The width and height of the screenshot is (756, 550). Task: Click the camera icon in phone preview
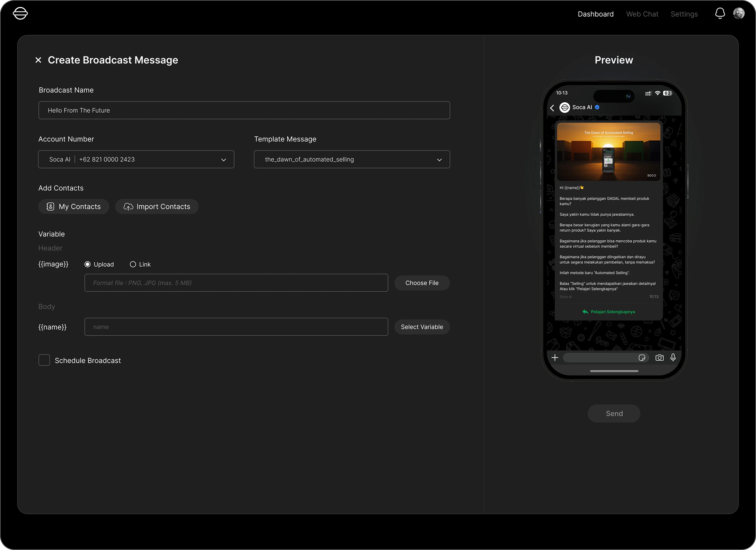pyautogui.click(x=659, y=358)
